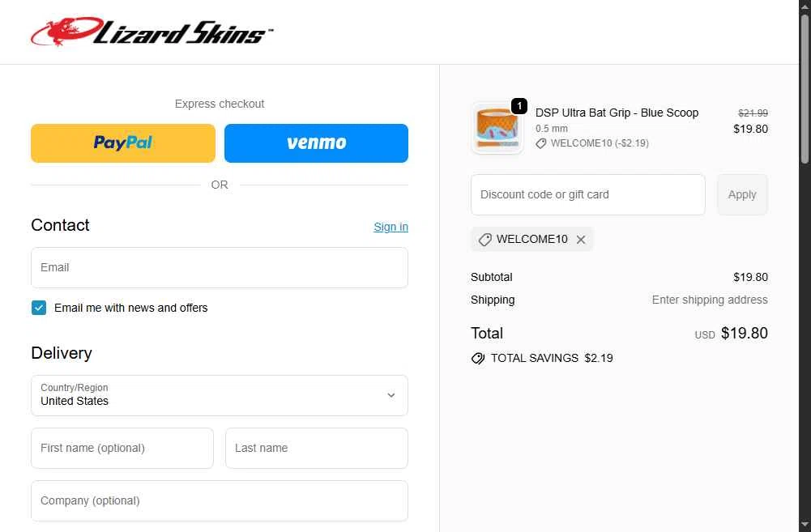The width and height of the screenshot is (811, 532).
Task: Click the Lizard Skins logo
Action: pos(152,32)
